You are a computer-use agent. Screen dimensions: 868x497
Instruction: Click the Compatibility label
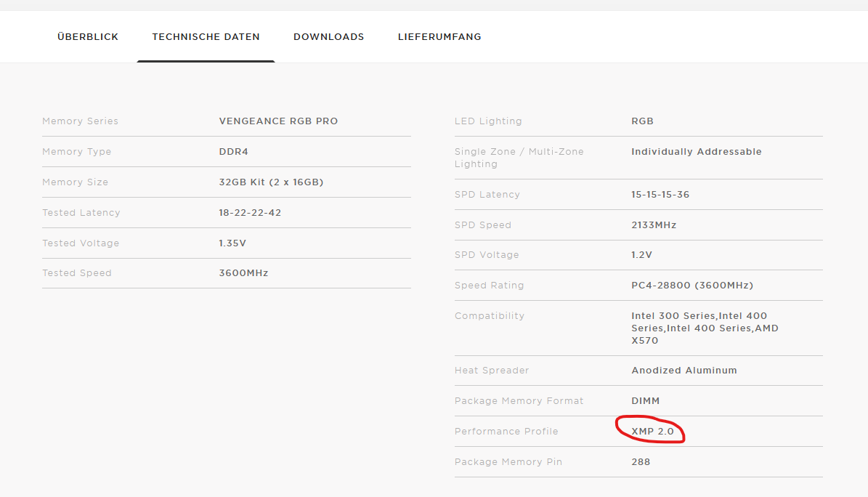click(490, 316)
